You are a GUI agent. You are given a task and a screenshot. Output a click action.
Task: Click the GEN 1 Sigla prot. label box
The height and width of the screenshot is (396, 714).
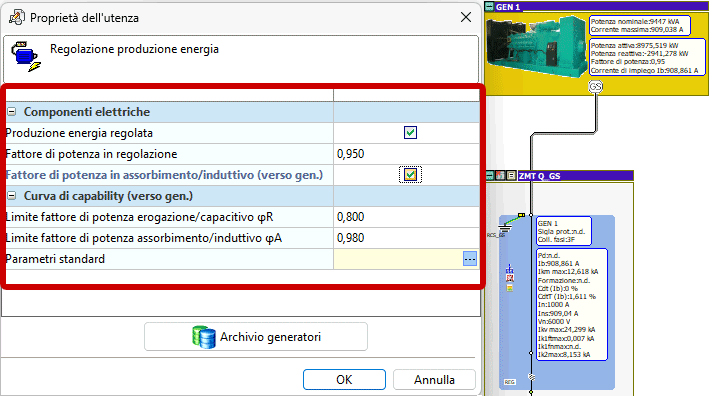tap(564, 231)
